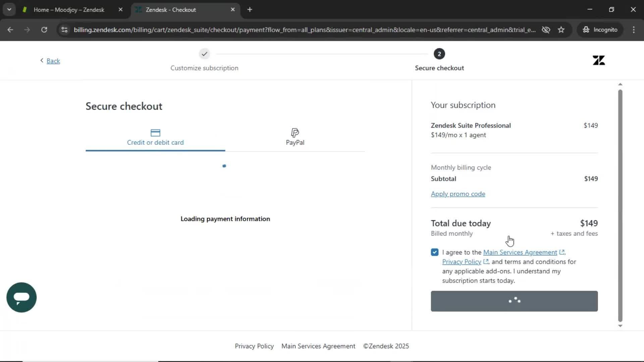Click the Customize subscription step label
This screenshot has height=362, width=644.
coord(204,68)
